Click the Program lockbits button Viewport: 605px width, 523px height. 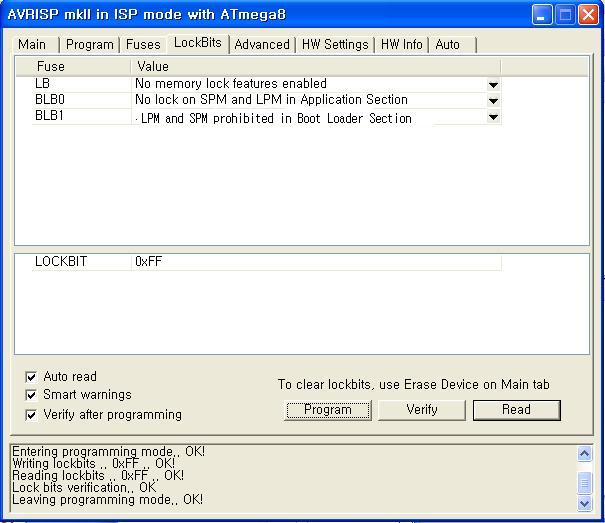[328, 410]
